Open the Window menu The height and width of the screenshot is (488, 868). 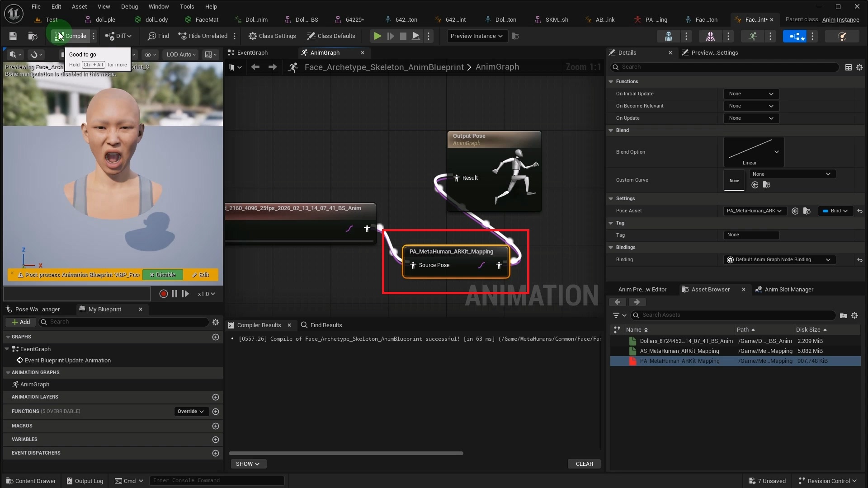159,6
